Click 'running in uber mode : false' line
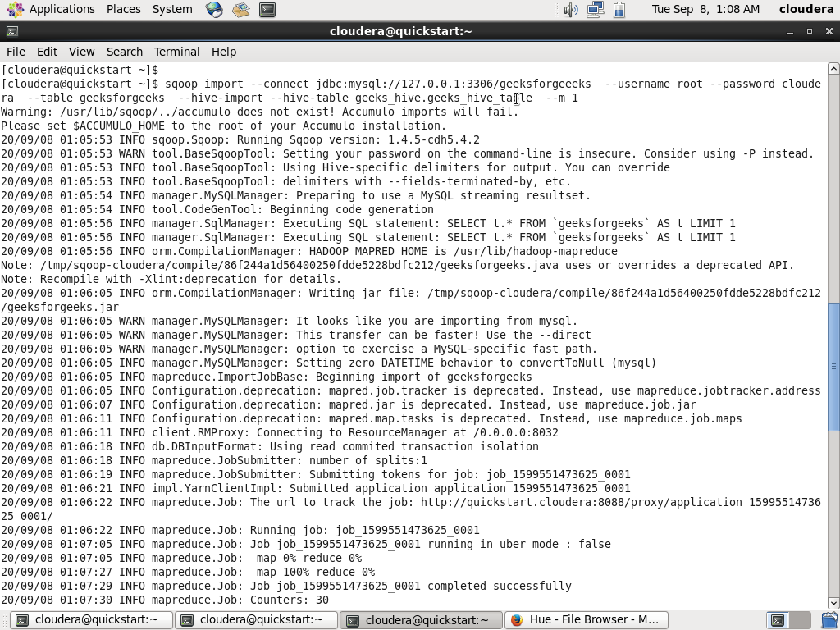The width and height of the screenshot is (840, 630). 305,545
